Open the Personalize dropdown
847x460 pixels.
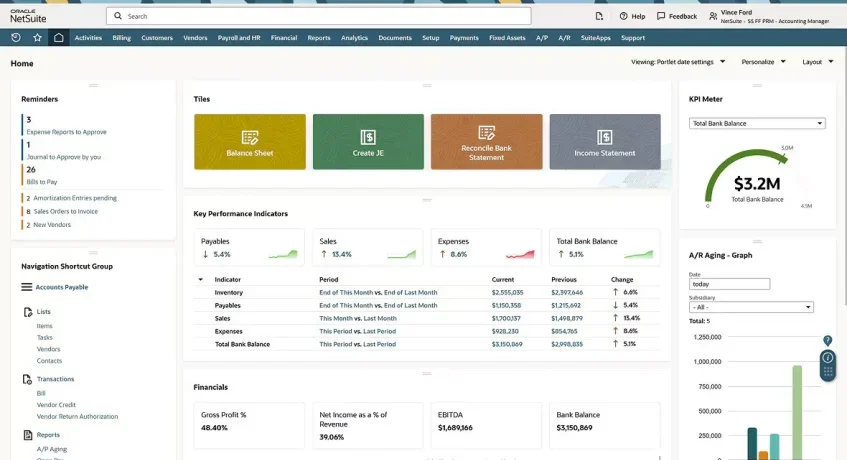point(763,62)
